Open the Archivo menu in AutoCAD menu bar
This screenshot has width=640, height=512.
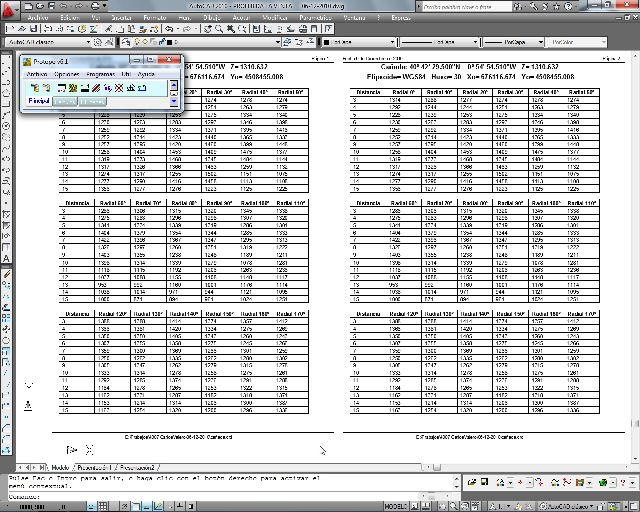38,18
